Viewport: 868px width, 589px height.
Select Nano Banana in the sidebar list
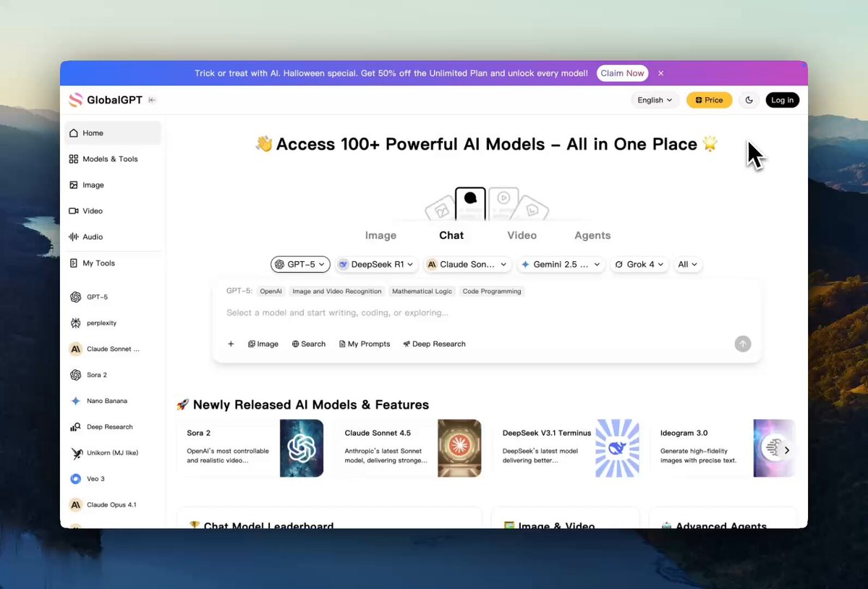tap(113, 401)
